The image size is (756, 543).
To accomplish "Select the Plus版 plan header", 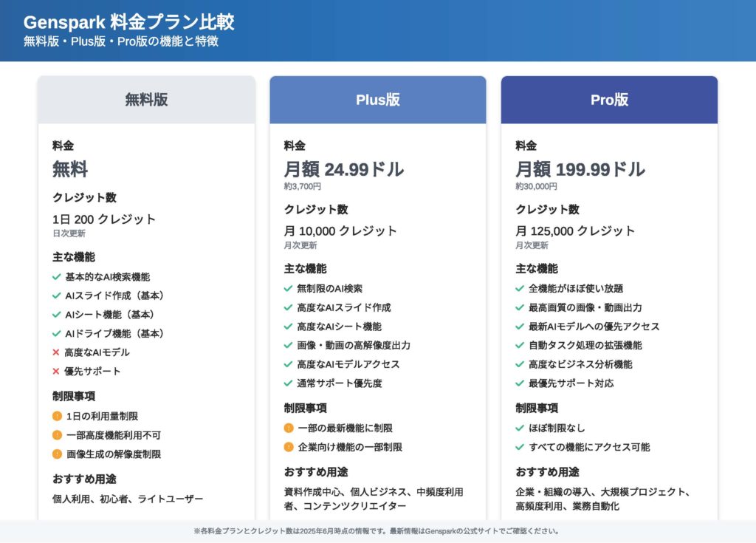I will click(x=378, y=100).
